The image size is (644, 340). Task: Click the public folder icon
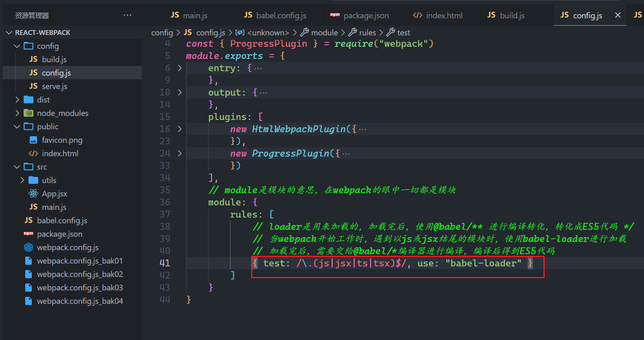pos(28,126)
